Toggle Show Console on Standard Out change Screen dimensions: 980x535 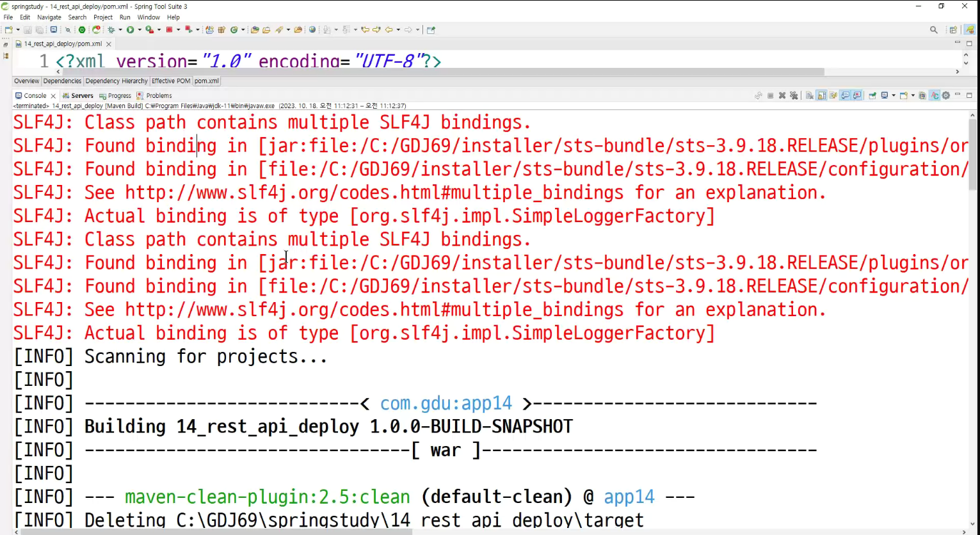tap(846, 95)
